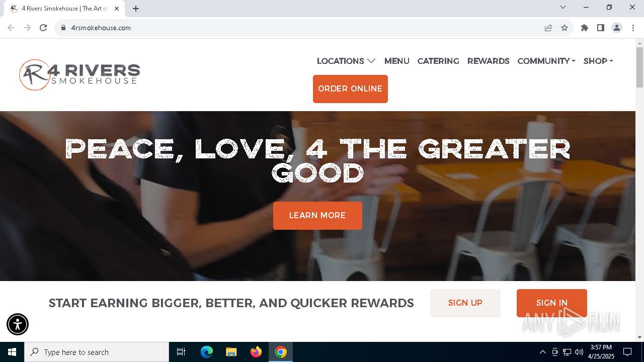Expand the Shop dropdown menu

598,61
